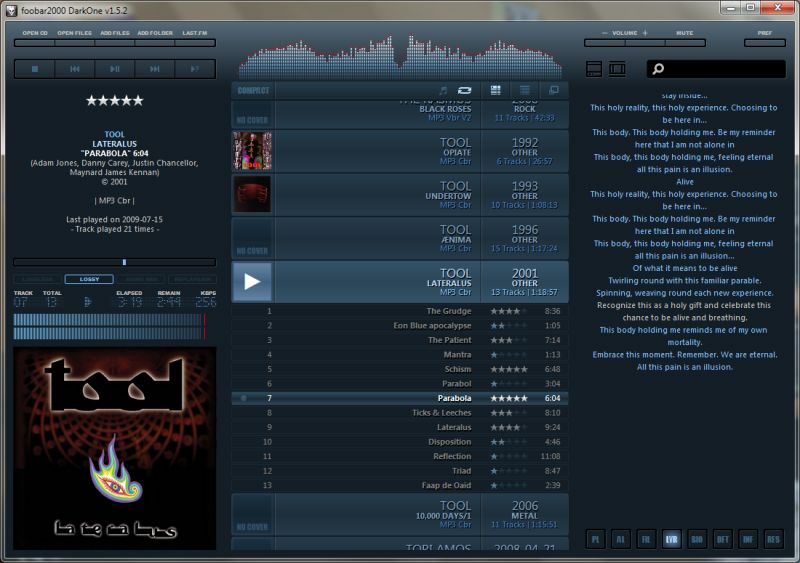Switch to album grid view icon
Screen dimensions: 800x563
pyautogui.click(x=495, y=90)
